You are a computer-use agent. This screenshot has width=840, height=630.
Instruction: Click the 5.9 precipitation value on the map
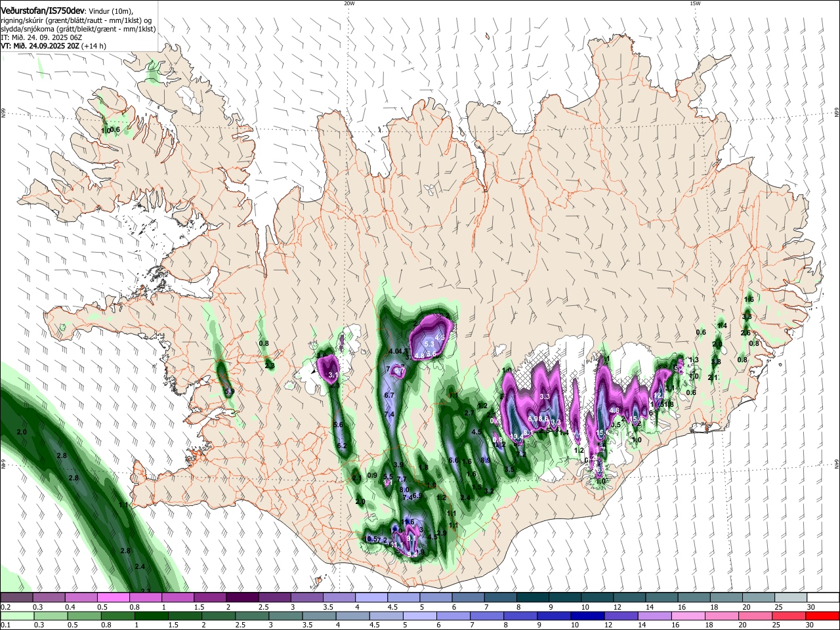[229, 392]
